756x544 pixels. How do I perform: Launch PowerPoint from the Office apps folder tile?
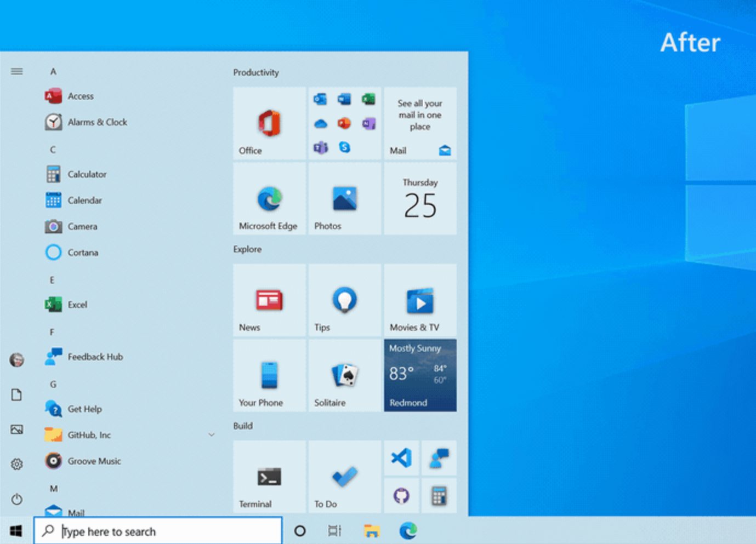click(x=344, y=123)
